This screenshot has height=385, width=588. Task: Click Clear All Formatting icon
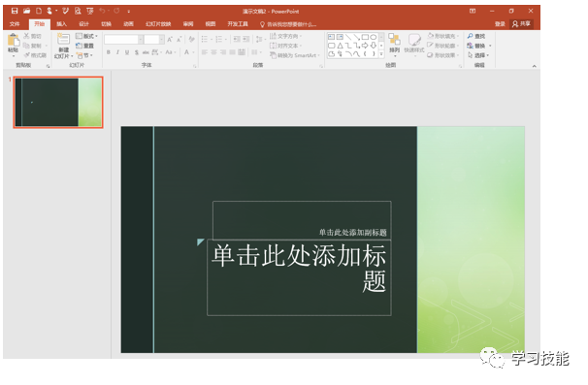coord(191,40)
